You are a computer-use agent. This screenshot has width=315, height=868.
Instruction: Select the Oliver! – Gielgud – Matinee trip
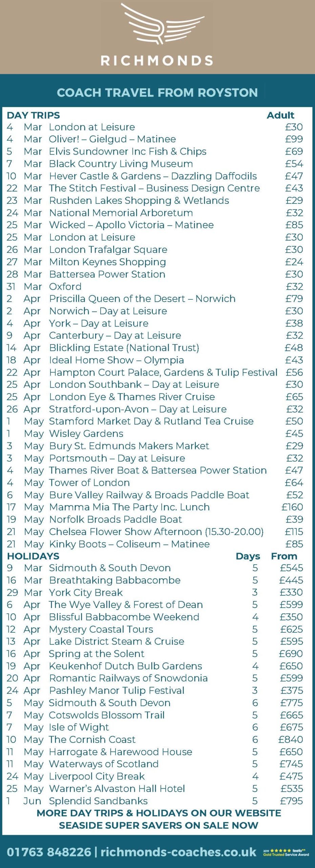tap(112, 139)
